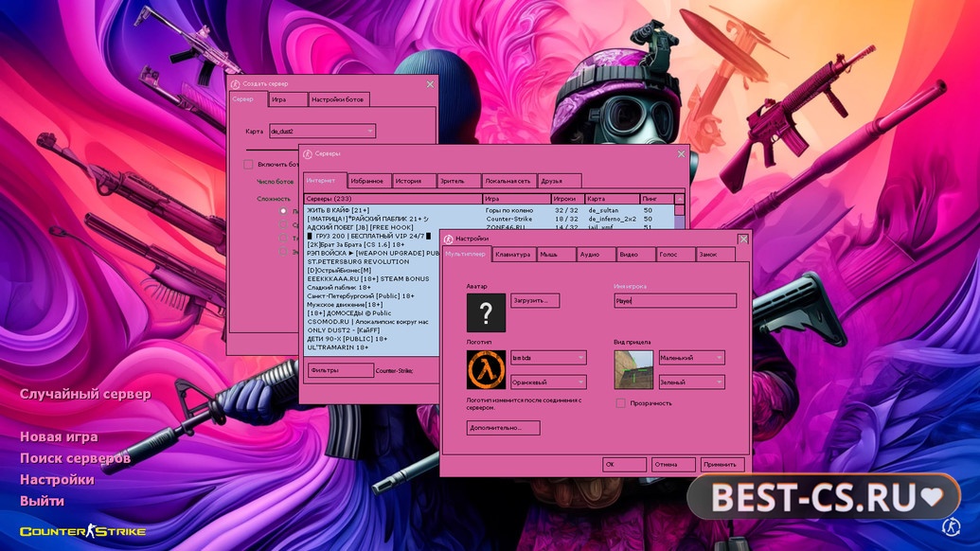The image size is (980, 551).
Task: Click the Имя игрока input field
Action: 675,300
